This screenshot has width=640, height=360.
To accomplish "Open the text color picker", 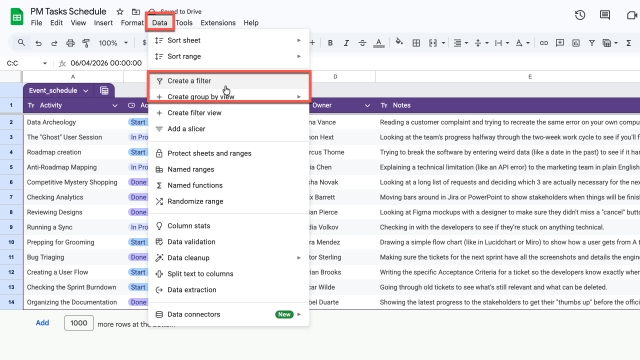I will pos(379,43).
